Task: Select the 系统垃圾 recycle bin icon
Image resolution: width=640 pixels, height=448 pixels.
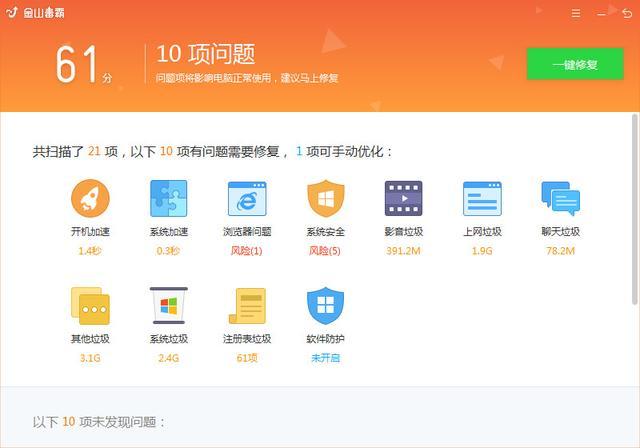Action: [x=169, y=306]
